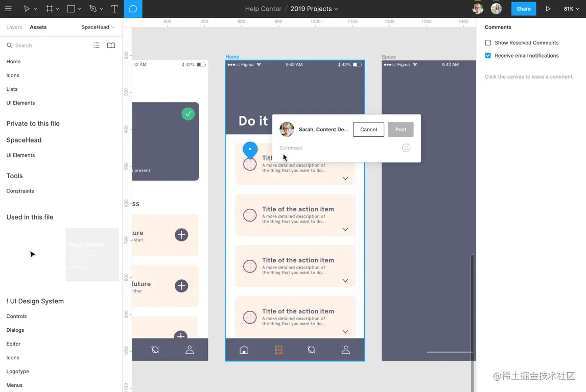This screenshot has width=586, height=392.
Task: Select the Pen tool
Action: tap(93, 9)
